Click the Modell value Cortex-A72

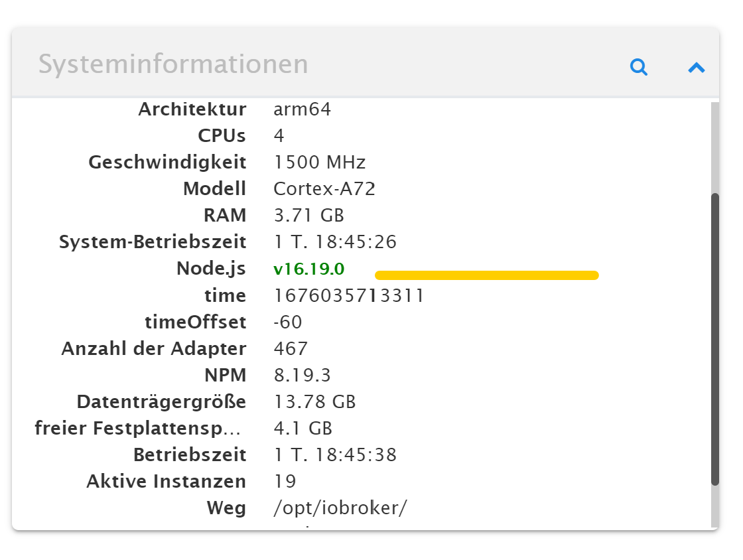pyautogui.click(x=324, y=189)
